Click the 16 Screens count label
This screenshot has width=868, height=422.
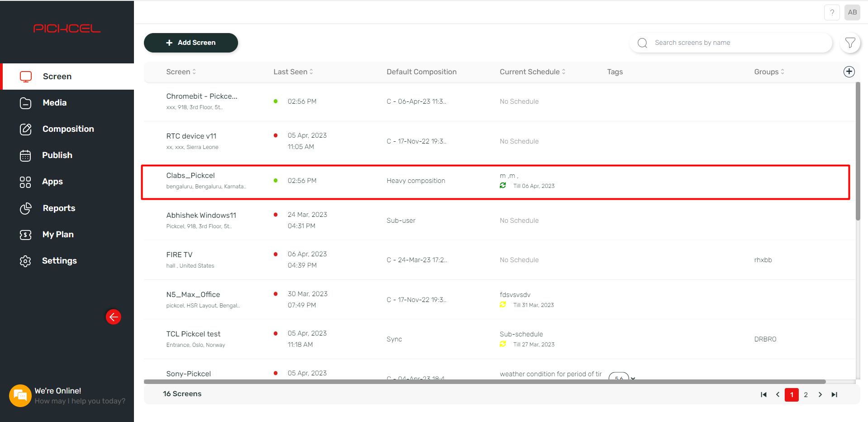click(182, 394)
